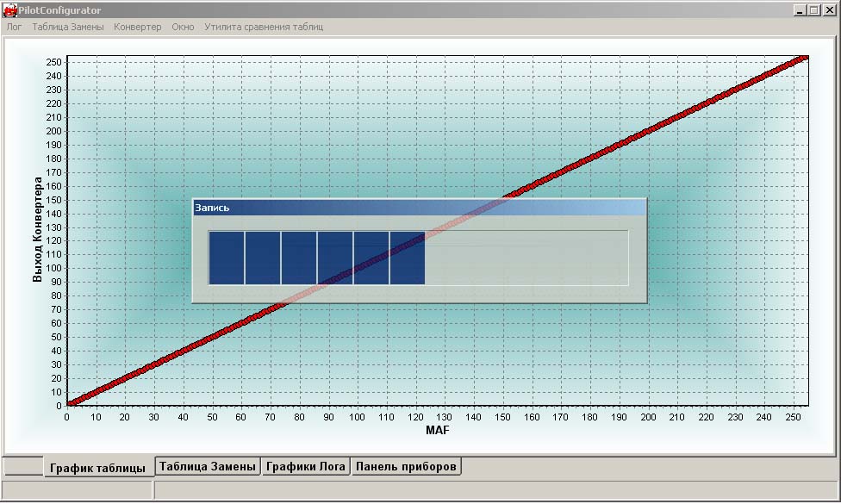Switch to the Панель приборов tab

(406, 466)
